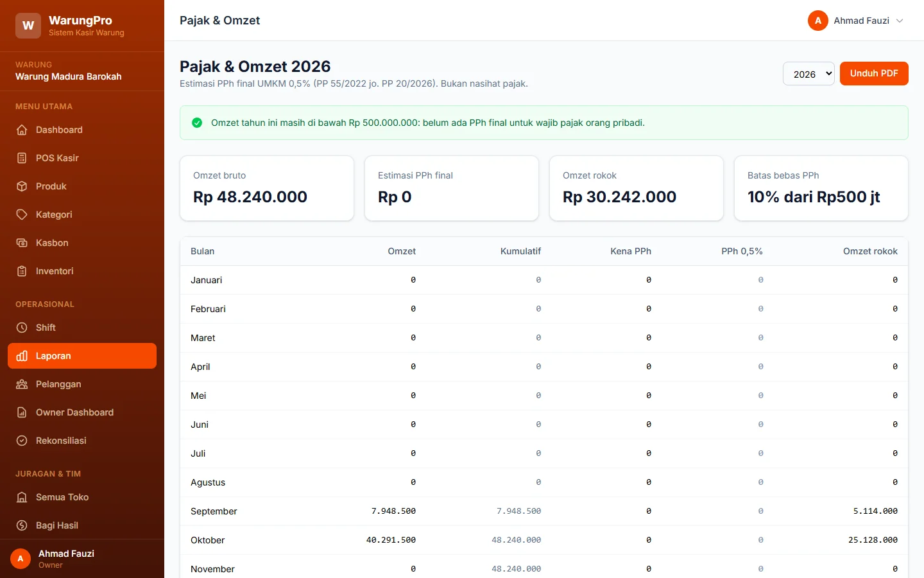Click the Ahmad Fauzi avatar in top bar
Image resolution: width=924 pixels, height=578 pixels.
point(818,21)
